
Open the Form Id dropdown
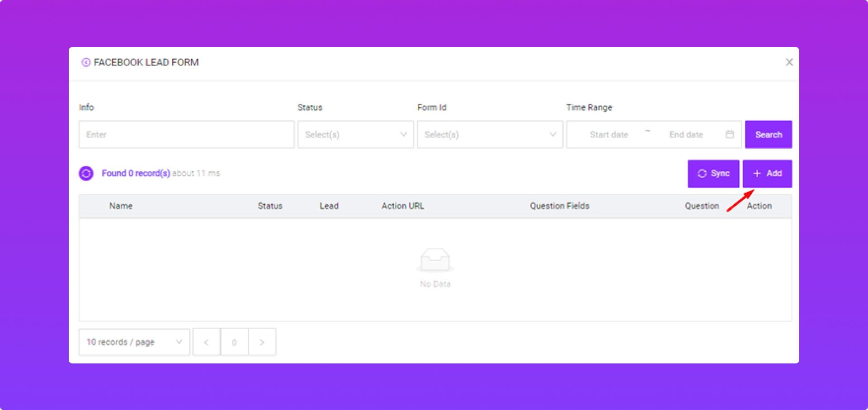point(490,134)
